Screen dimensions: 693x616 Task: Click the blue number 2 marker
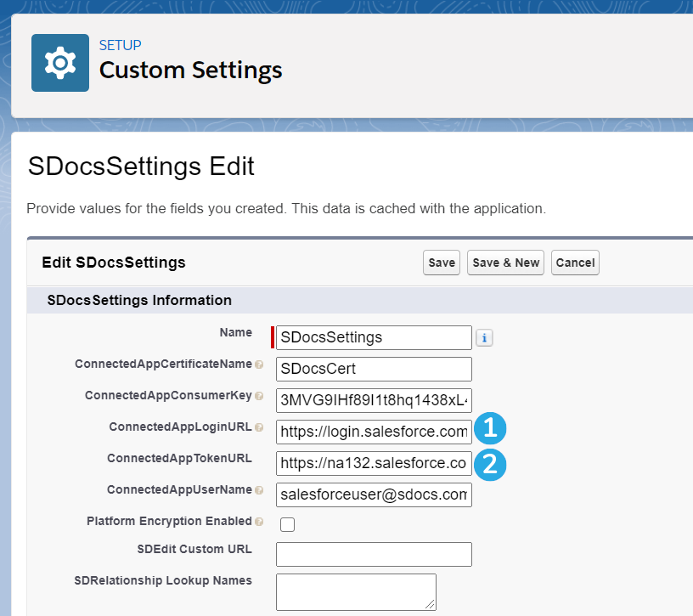[490, 465]
